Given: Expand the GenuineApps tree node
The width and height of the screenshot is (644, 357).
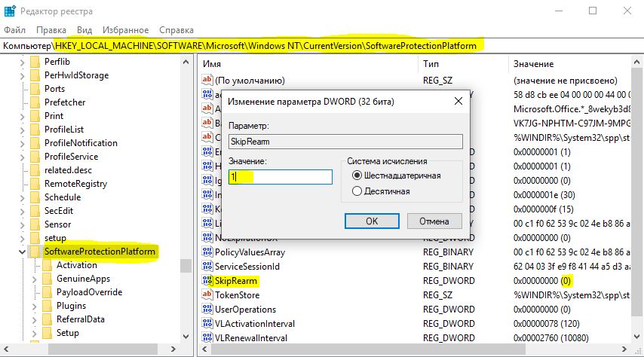Looking at the screenshot, I should (x=35, y=279).
